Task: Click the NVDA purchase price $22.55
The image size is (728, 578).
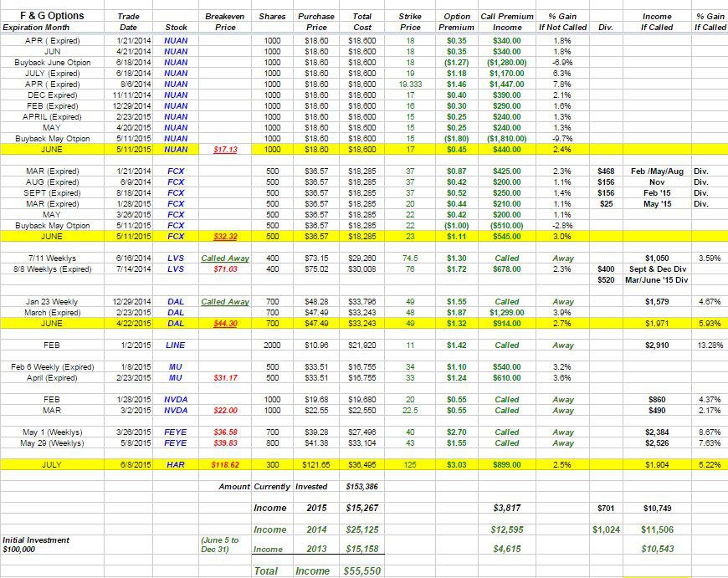Action: coord(316,411)
